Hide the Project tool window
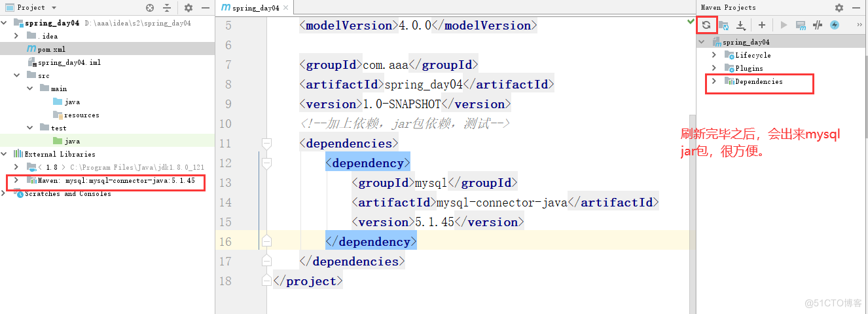This screenshot has width=868, height=314. pyautogui.click(x=206, y=8)
